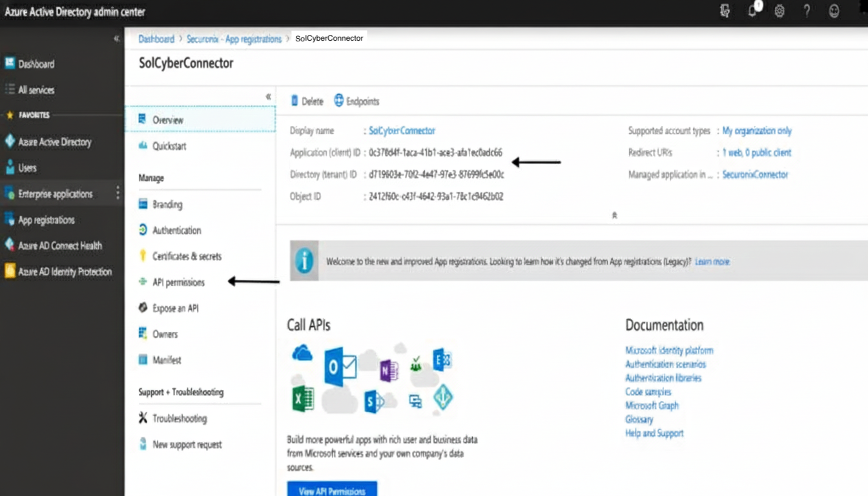Click the Delete trash icon
Screen dimensions: 868x496
(295, 101)
